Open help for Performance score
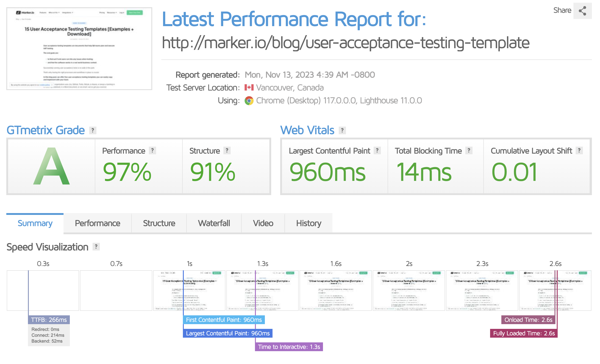This screenshot has width=600, height=364. pos(153,151)
